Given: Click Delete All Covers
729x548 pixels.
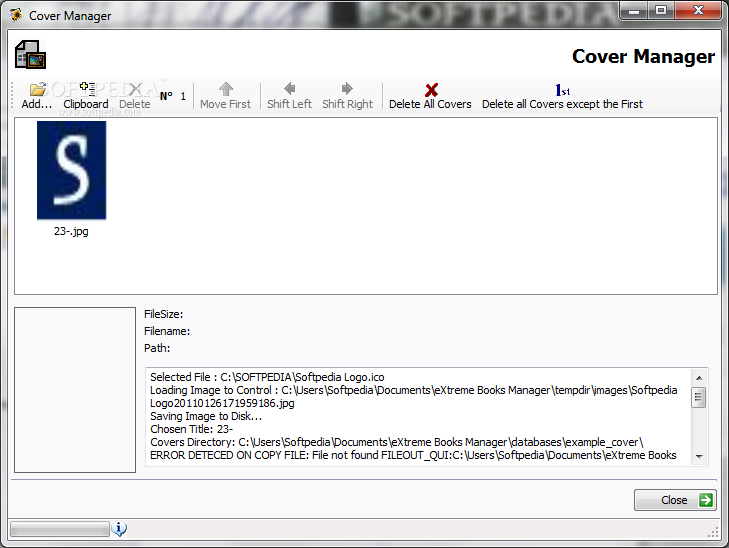Looking at the screenshot, I should (x=430, y=96).
